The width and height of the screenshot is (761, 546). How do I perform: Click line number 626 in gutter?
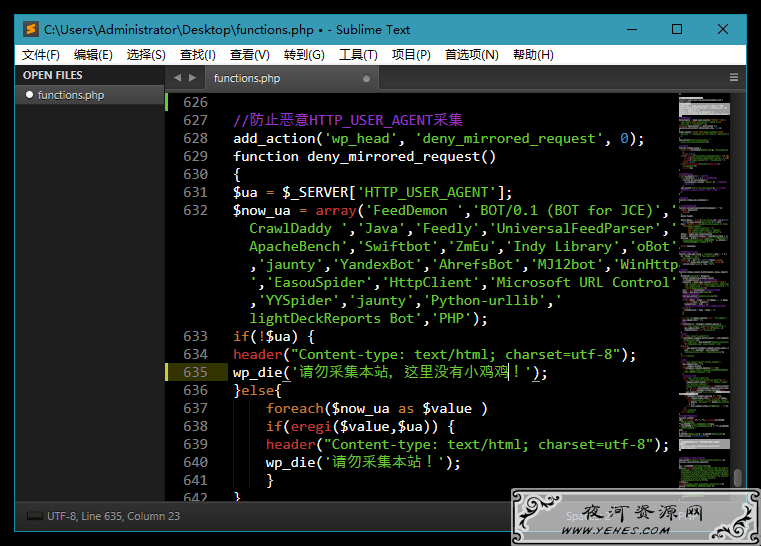195,102
